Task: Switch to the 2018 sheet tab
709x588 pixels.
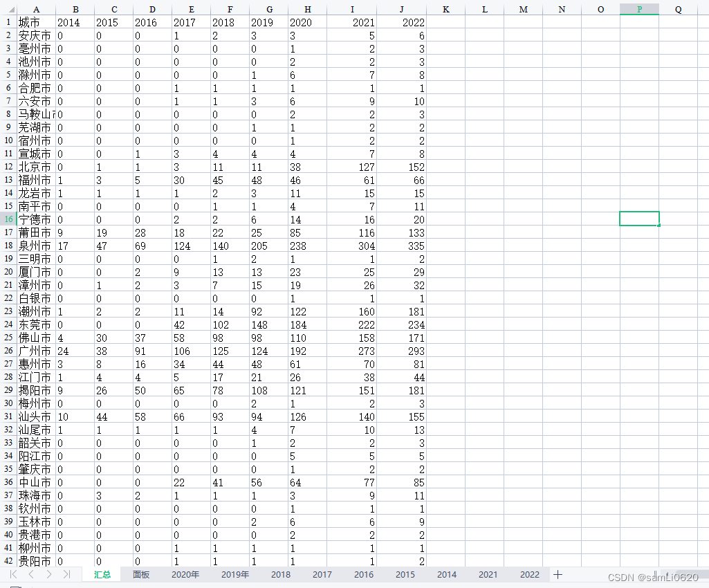Action: [281, 574]
